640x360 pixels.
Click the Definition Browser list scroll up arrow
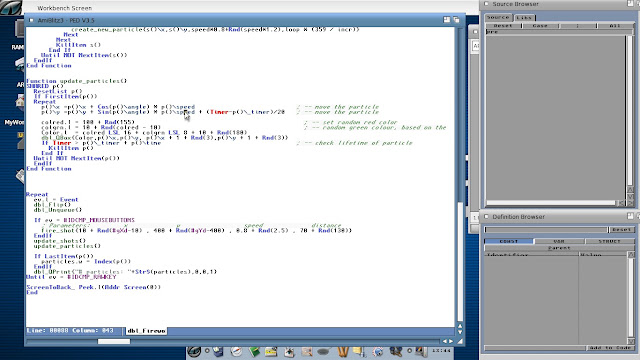(631, 255)
